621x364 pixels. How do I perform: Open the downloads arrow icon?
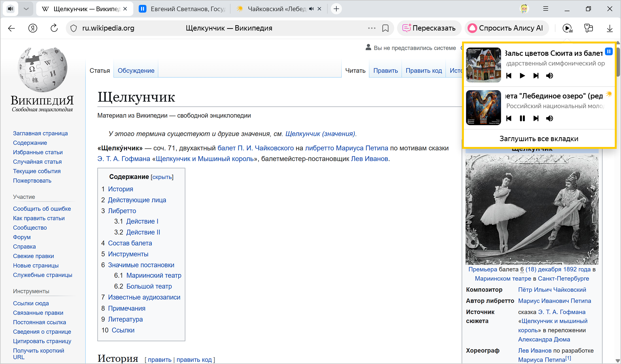click(610, 28)
